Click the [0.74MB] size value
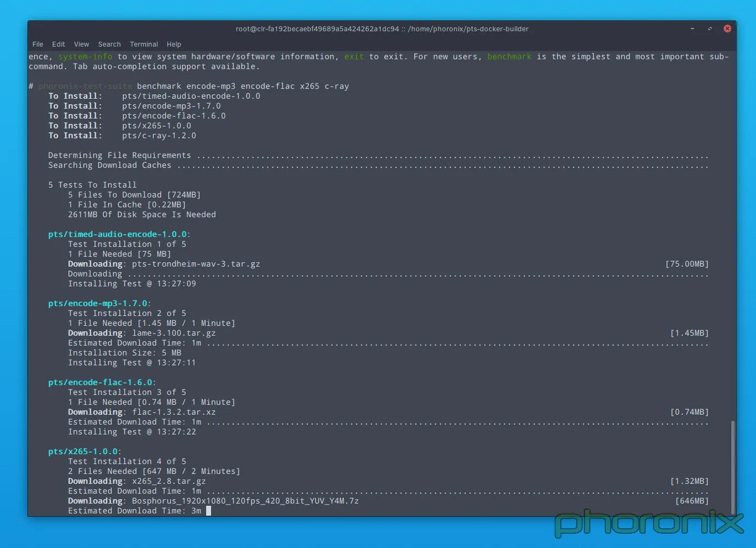Screen dimensions: 756x548 [x=690, y=412]
